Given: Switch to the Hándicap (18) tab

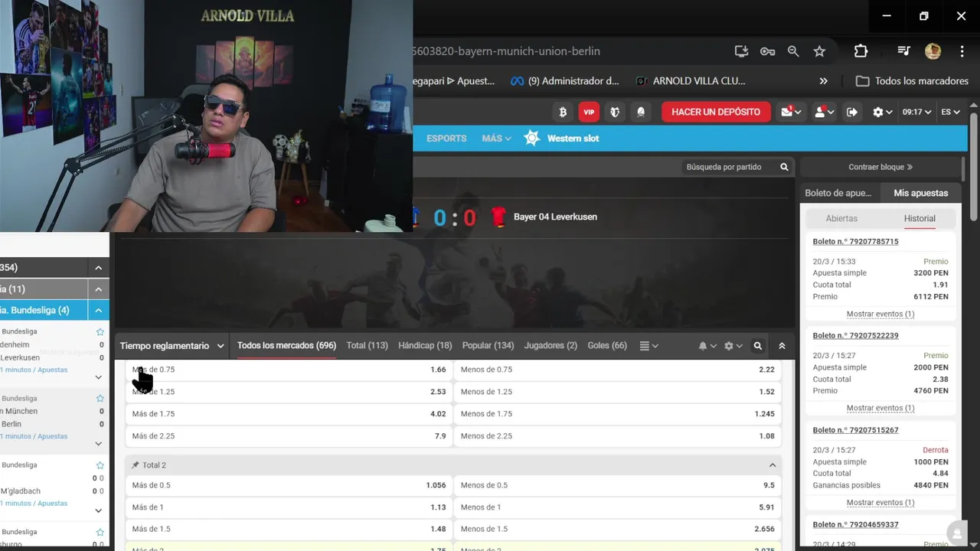Looking at the screenshot, I should click(425, 346).
